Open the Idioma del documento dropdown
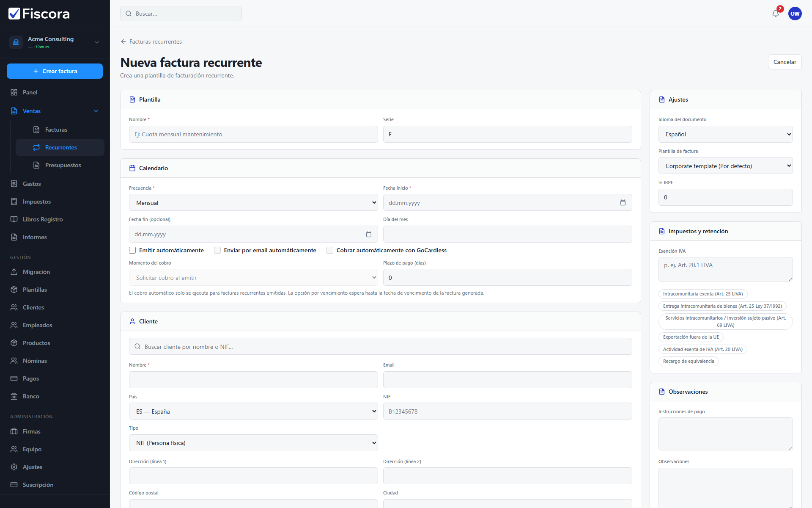The width and height of the screenshot is (812, 508). [x=726, y=134]
